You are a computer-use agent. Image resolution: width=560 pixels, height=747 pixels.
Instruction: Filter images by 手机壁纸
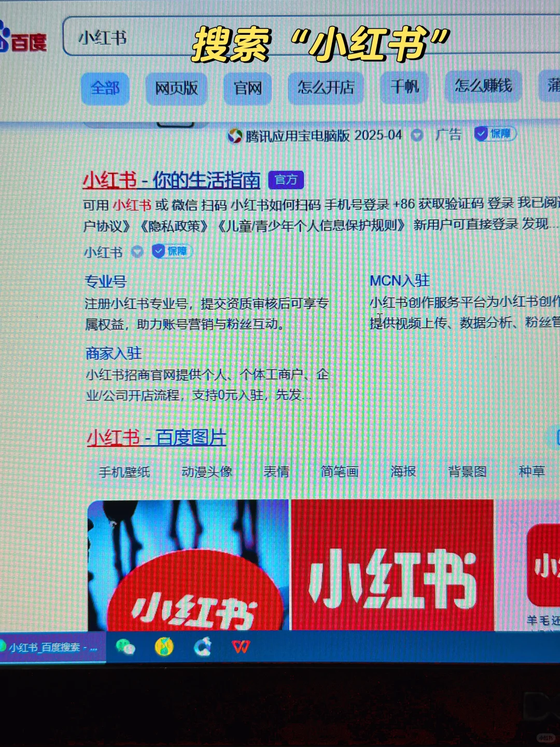124,472
